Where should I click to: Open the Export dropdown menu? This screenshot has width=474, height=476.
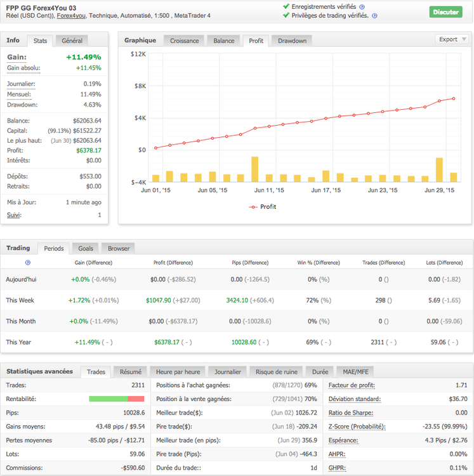coord(452,39)
